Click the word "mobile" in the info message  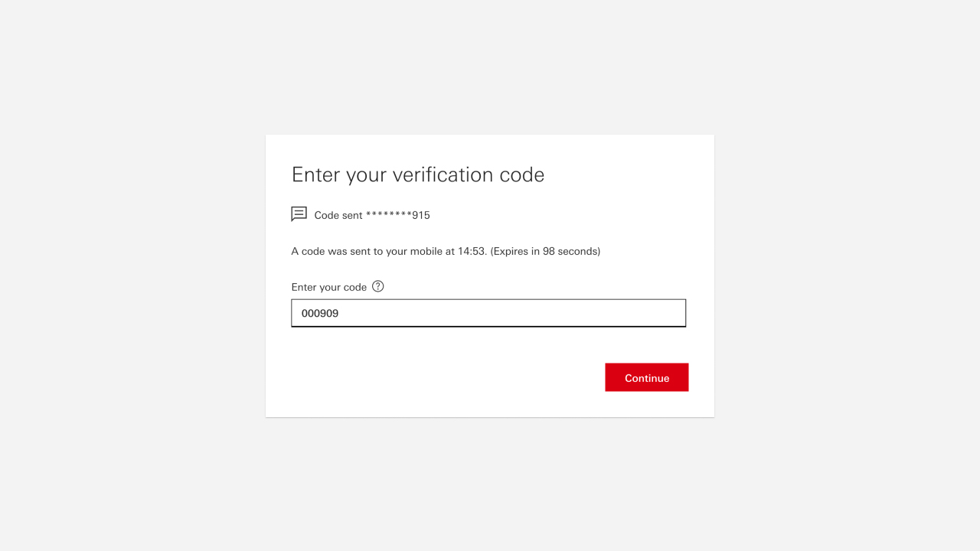(x=424, y=251)
